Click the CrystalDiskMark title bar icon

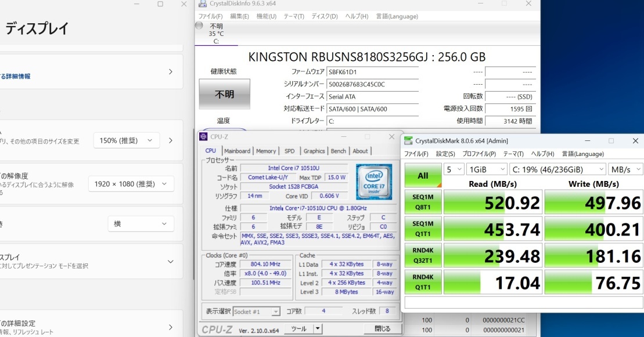(408, 141)
